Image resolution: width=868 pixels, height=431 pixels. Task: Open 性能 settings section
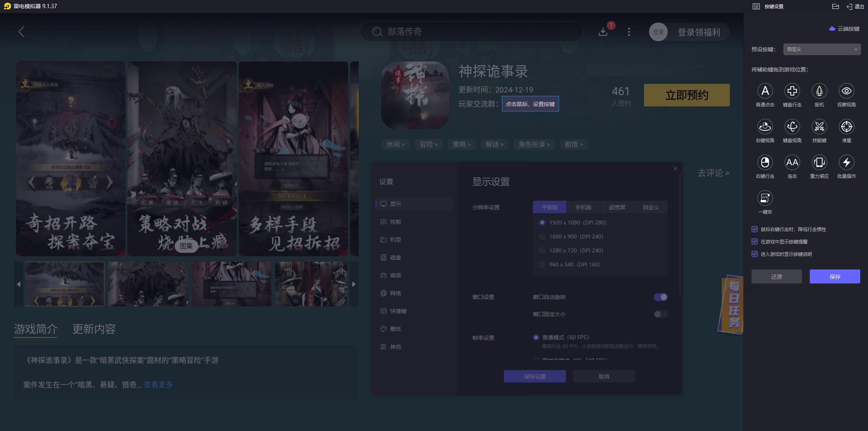[x=414, y=222]
